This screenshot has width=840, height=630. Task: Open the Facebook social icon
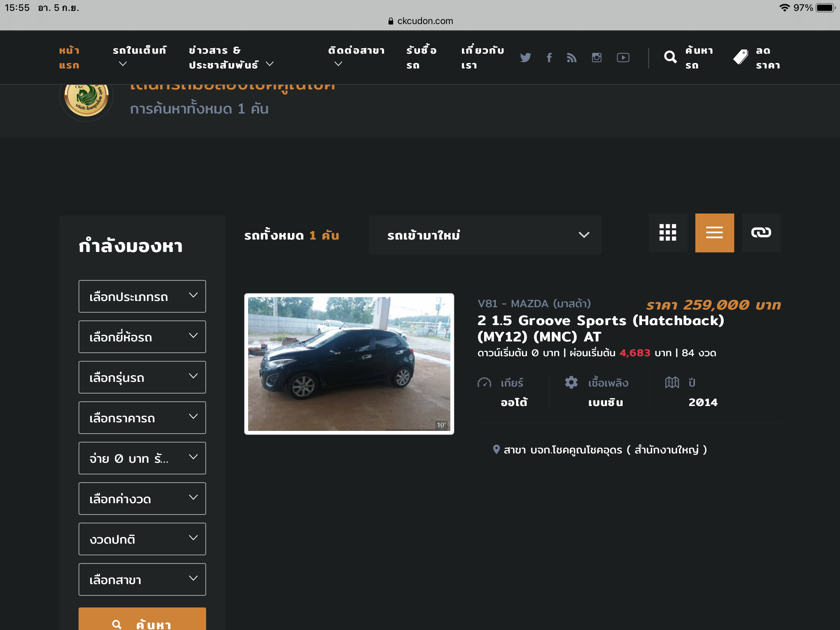tap(549, 58)
